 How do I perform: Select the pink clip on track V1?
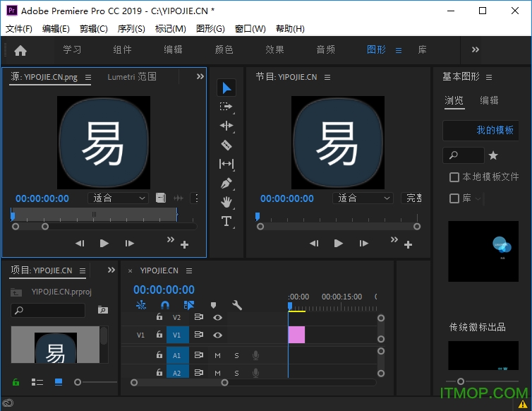(x=296, y=335)
